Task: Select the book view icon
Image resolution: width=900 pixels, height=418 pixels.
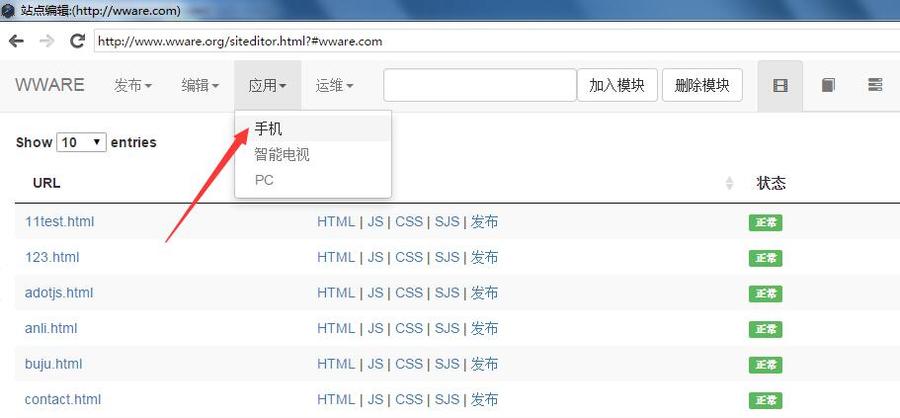Action: point(828,86)
